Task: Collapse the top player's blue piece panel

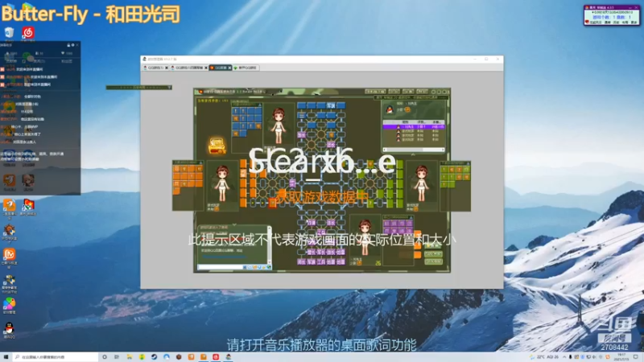Action: [259, 105]
